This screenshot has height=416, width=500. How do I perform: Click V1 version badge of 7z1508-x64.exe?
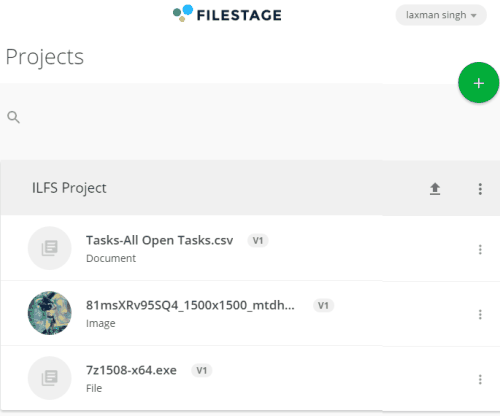tap(202, 370)
